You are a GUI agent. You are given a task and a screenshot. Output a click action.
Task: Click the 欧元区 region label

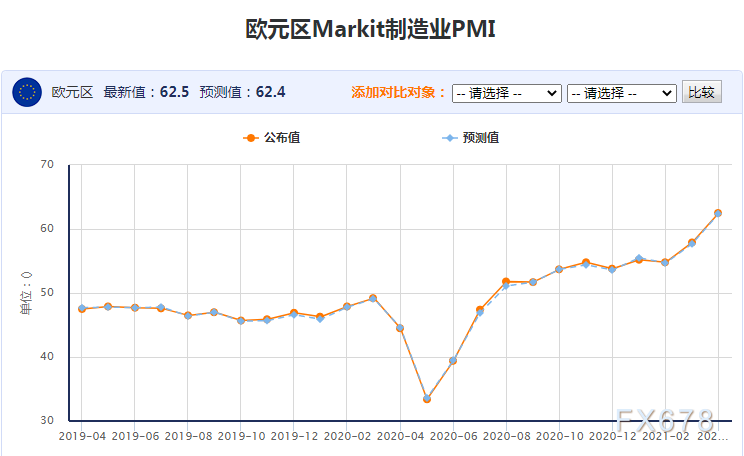point(72,92)
